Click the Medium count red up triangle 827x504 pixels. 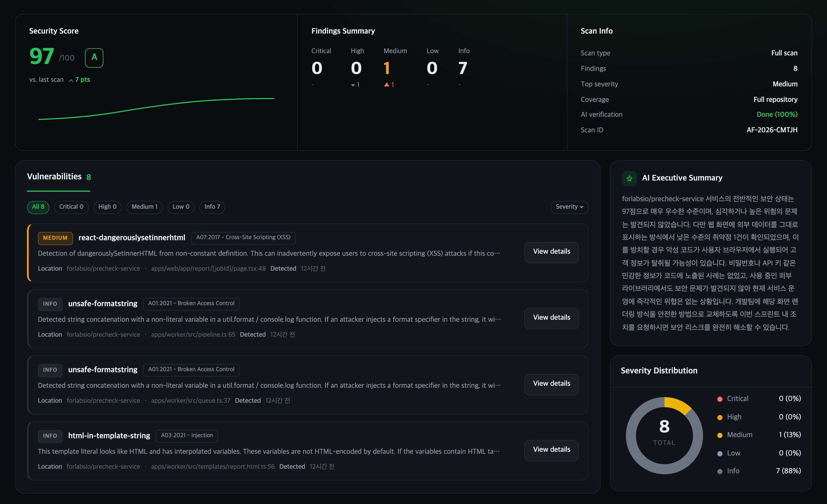tap(386, 85)
